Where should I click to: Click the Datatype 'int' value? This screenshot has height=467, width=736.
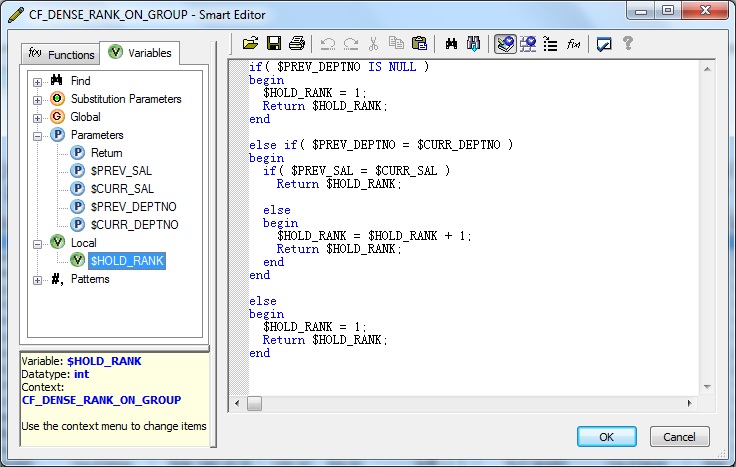pos(81,374)
